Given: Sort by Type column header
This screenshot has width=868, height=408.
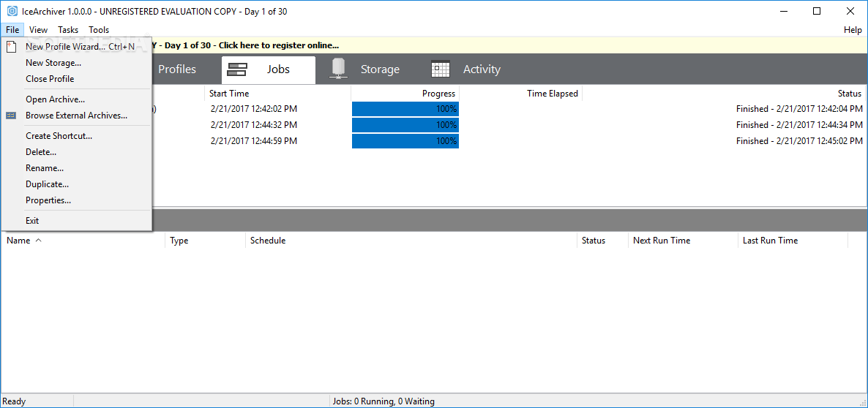Looking at the screenshot, I should (x=205, y=241).
